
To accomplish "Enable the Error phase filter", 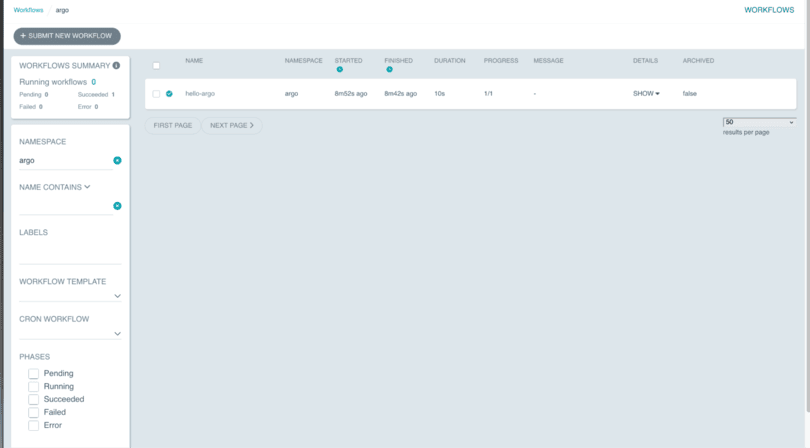I will 34,425.
